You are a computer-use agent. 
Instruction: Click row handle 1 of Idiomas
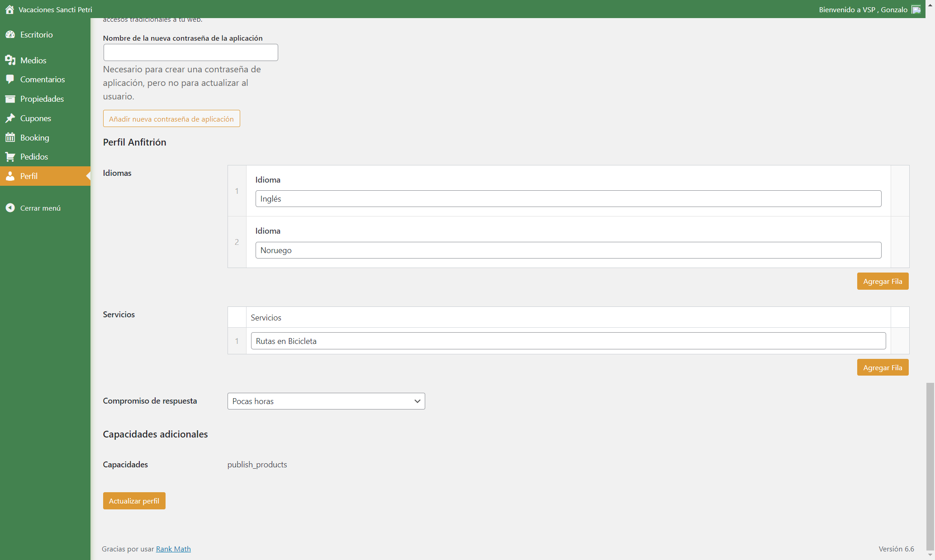237,191
